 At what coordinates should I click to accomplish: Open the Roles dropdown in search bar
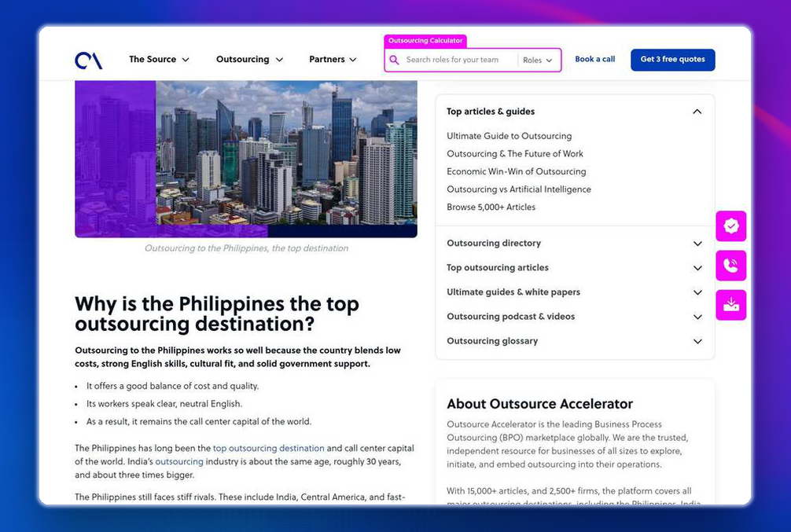pyautogui.click(x=537, y=60)
